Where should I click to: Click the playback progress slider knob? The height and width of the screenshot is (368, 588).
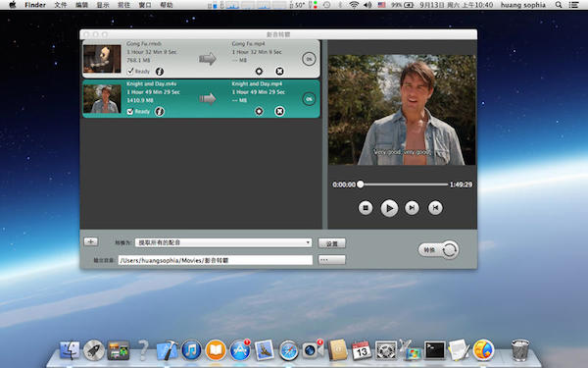coord(361,184)
